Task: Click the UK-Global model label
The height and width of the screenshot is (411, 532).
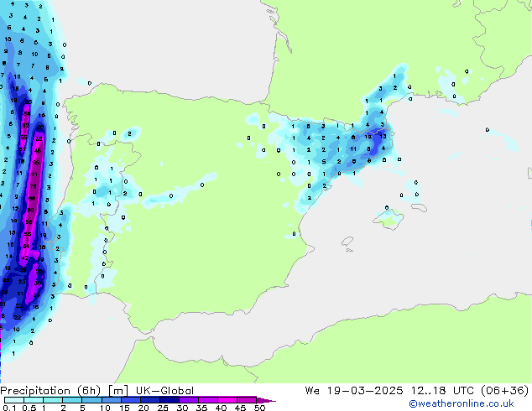Action: click(164, 391)
